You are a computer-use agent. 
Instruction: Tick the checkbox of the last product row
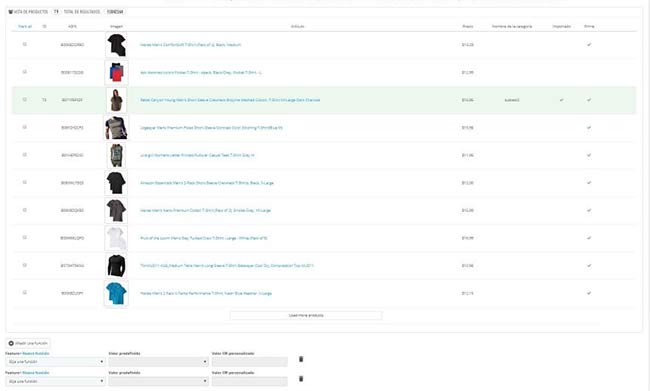pyautogui.click(x=24, y=292)
